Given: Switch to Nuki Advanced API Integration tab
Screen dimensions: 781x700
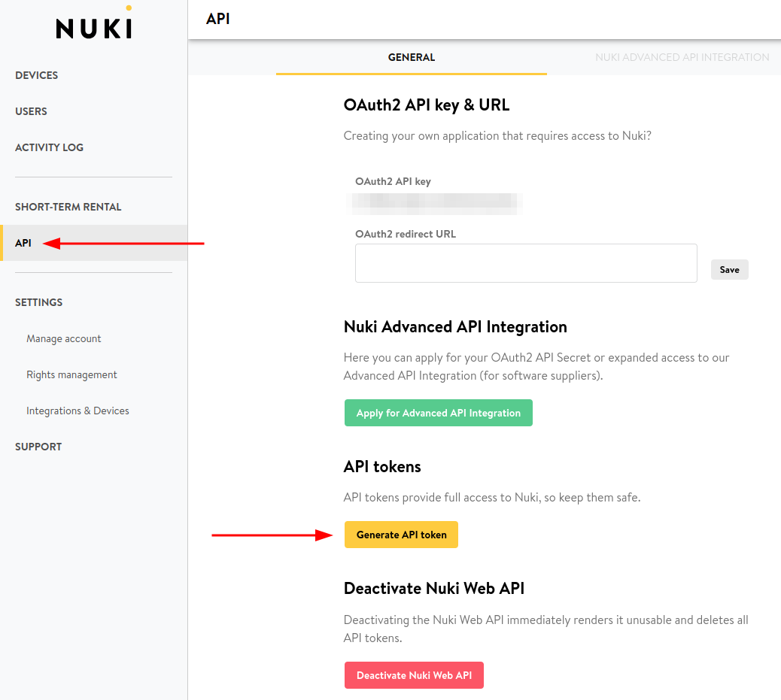Looking at the screenshot, I should pyautogui.click(x=682, y=57).
